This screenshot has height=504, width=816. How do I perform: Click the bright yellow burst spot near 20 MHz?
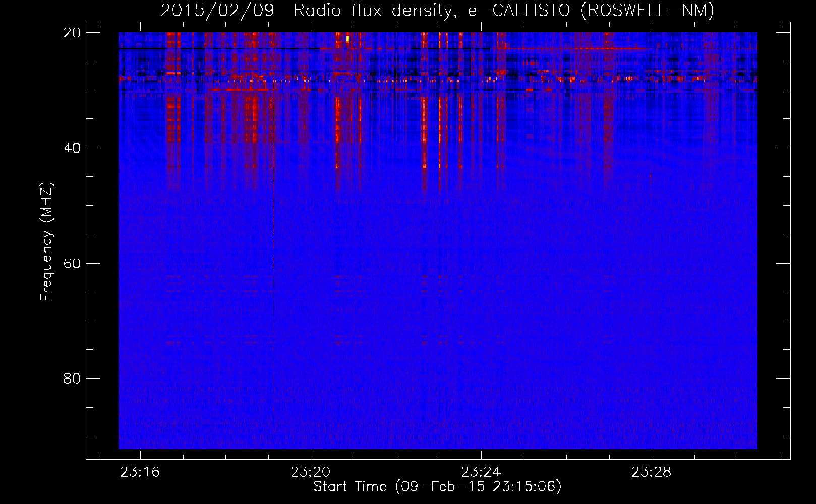(x=348, y=39)
